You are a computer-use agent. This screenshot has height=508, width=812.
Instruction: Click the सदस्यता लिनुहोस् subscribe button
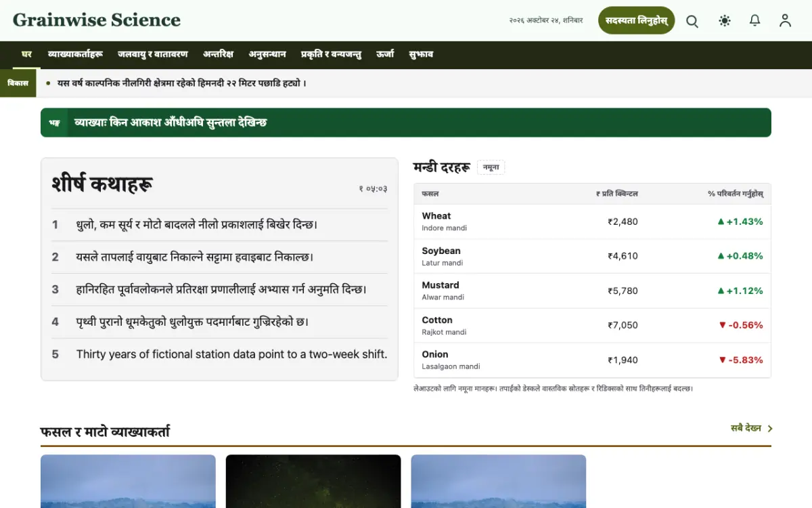tap(637, 20)
